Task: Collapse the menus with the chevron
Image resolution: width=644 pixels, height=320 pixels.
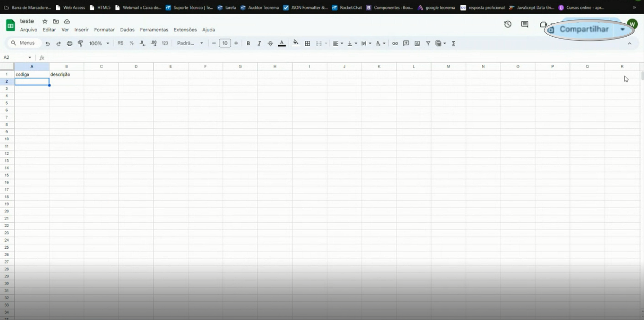Action: click(x=630, y=43)
